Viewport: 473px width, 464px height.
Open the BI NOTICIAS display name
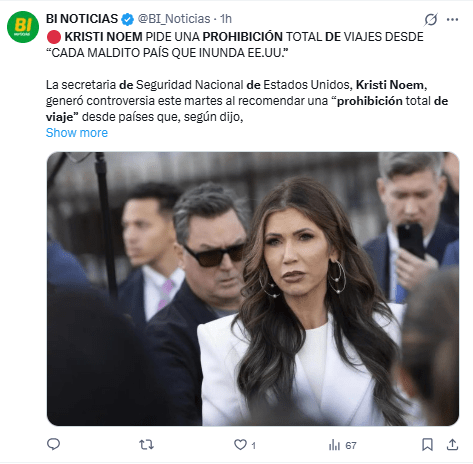click(82, 19)
